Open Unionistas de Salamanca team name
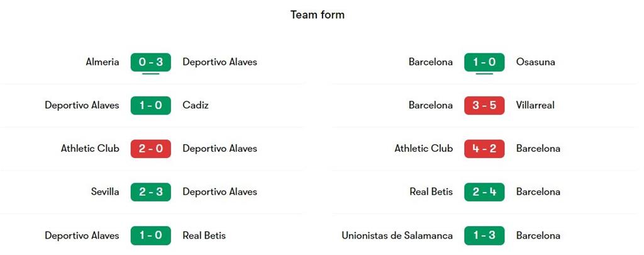644x255 pixels. [397, 235]
